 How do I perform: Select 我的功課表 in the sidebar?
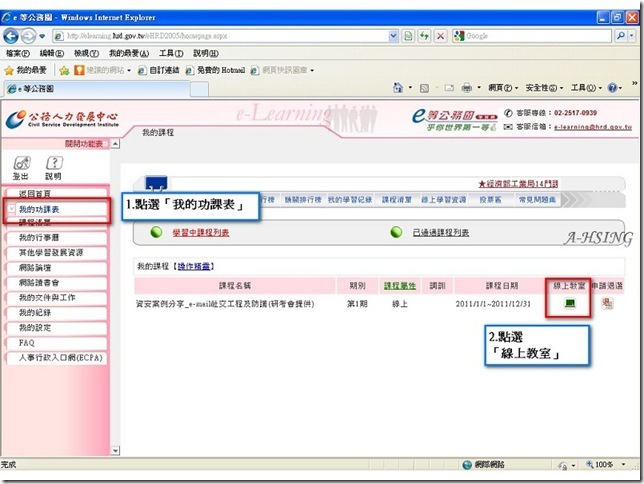57,210
